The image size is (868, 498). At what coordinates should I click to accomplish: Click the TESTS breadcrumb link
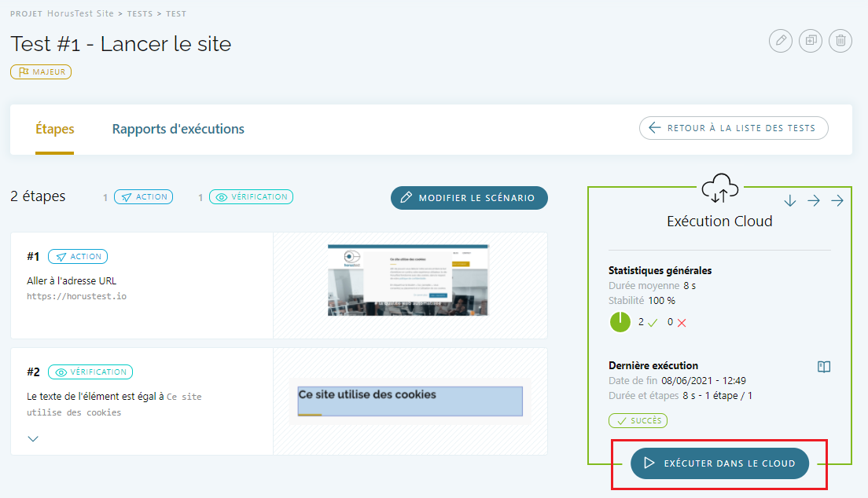(x=140, y=14)
